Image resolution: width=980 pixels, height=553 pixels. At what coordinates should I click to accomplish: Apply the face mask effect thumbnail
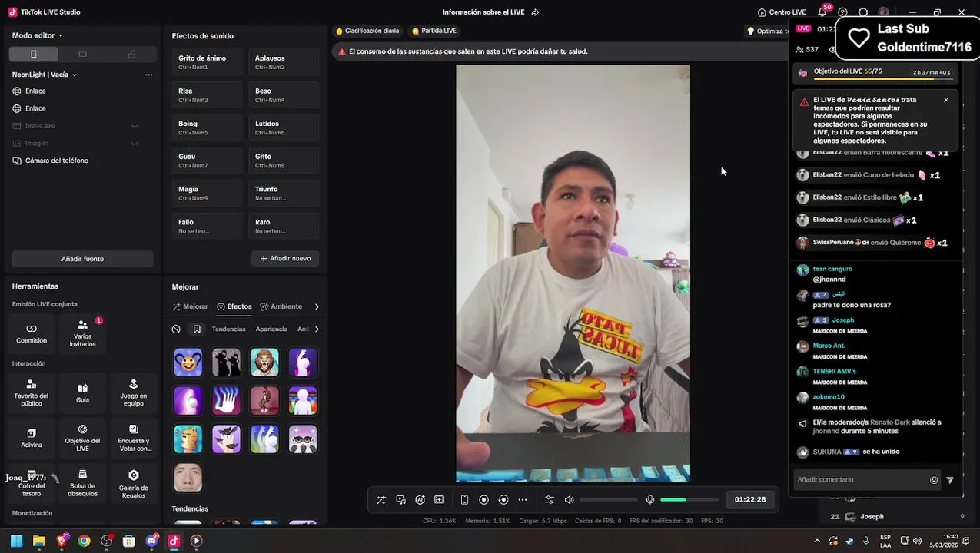coord(188,478)
